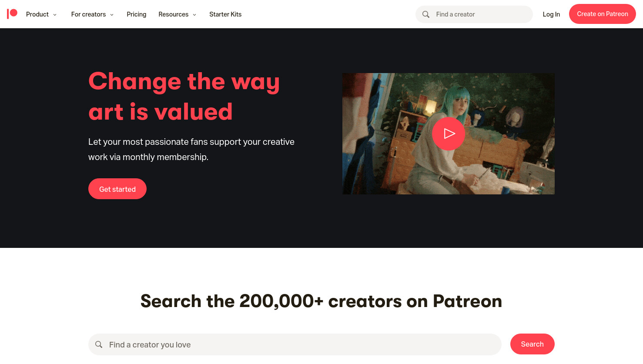Screen dimensions: 643x364
Task: Click the red Search button
Action: click(532, 344)
